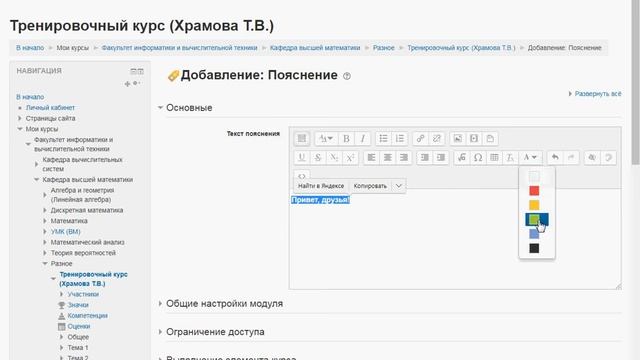Open the Разное breadcrumb link
640x360 pixels.
(x=384, y=48)
